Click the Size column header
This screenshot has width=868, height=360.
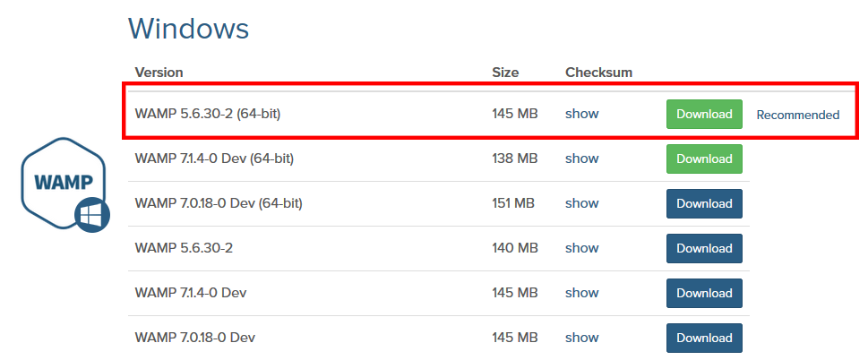coord(505,73)
